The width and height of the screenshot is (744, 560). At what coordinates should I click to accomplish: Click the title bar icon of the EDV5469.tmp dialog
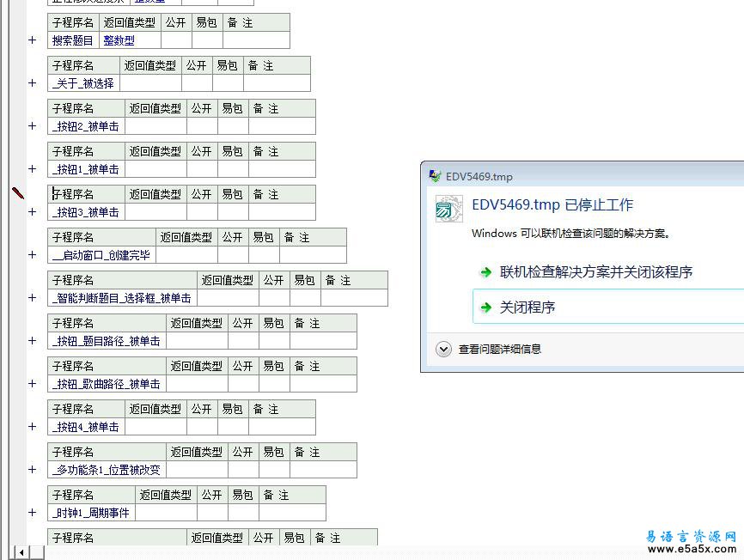(435, 176)
